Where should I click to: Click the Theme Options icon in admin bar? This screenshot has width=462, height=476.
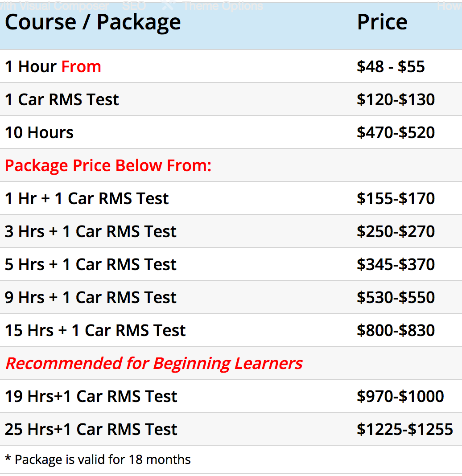[x=168, y=5]
